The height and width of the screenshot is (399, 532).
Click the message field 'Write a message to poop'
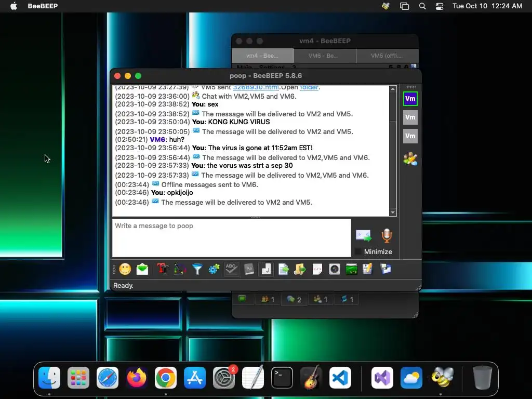pos(231,238)
